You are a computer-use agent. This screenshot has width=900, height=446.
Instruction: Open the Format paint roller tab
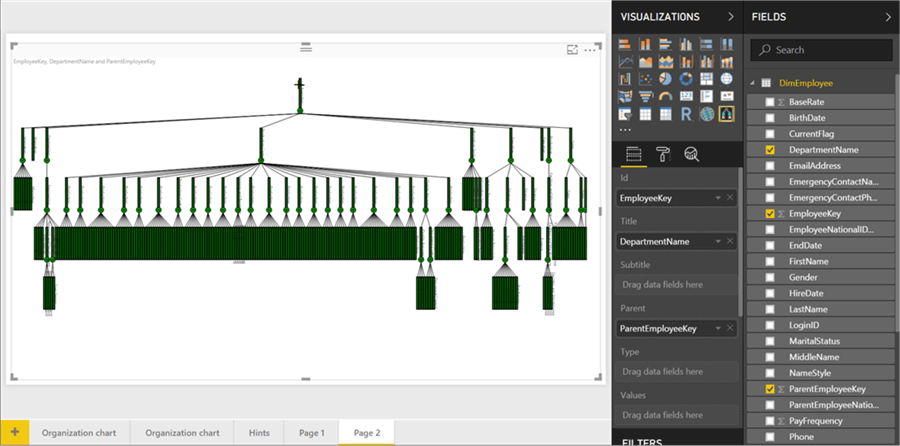[x=662, y=153]
